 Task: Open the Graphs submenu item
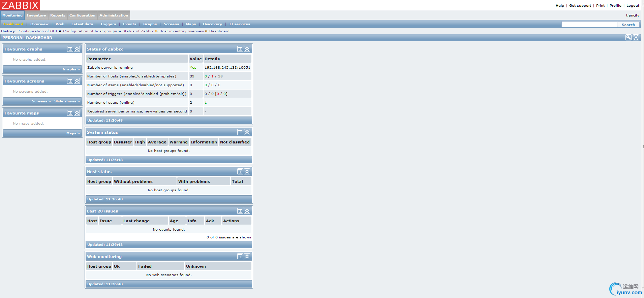(x=150, y=24)
